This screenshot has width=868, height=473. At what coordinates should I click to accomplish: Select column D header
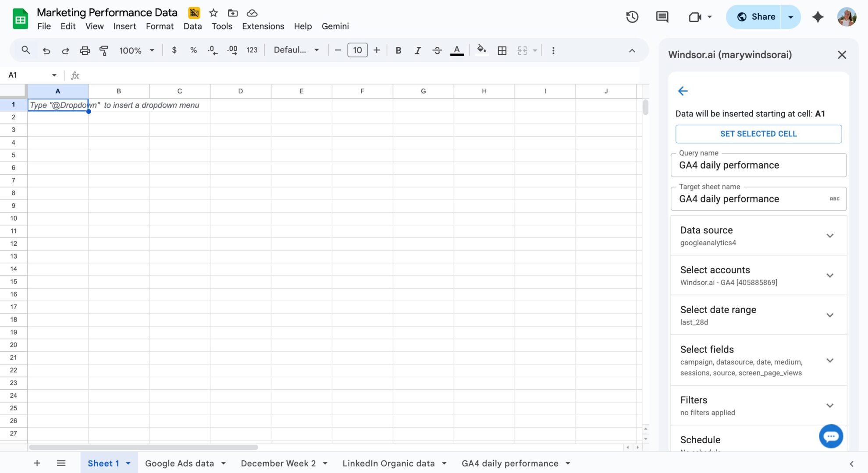coord(240,91)
